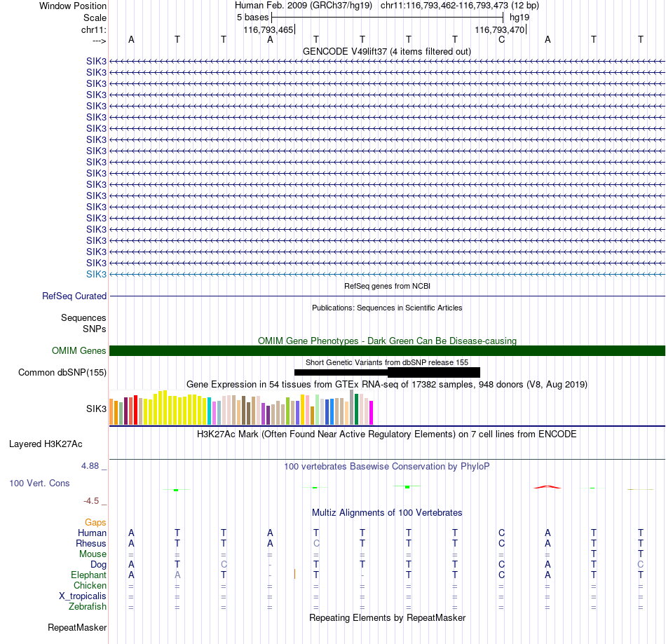
Task: Open the H3K27Ac Mark track title
Action: [x=386, y=434]
